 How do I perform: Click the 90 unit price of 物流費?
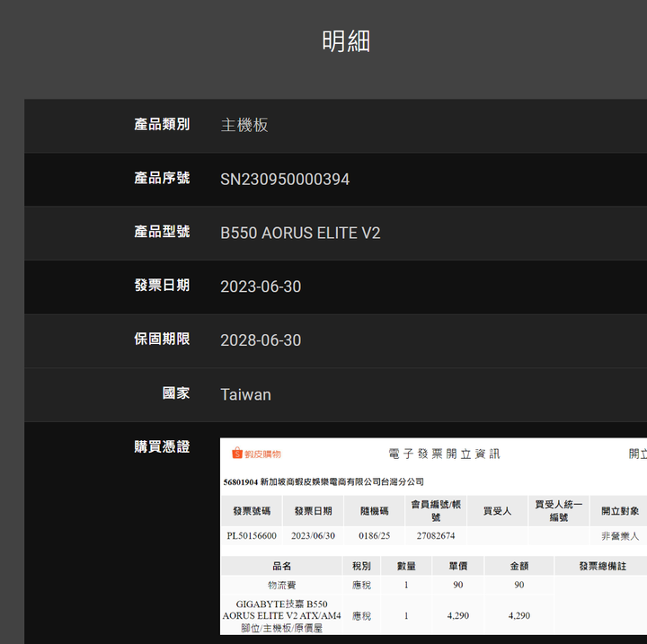458,585
